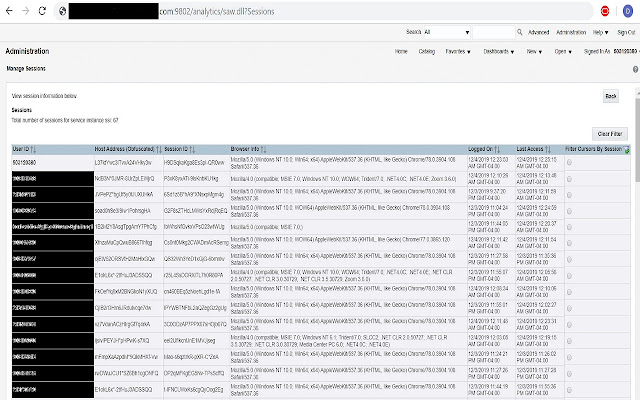Select radio for session logged on 12:03:05 AM
This screenshot has width=640, height=400.
point(569,341)
